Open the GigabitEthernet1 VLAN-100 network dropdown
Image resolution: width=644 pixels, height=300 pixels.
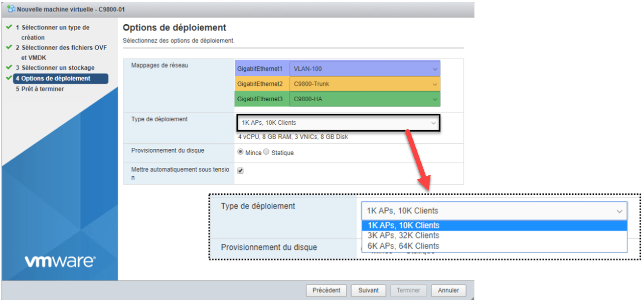364,69
